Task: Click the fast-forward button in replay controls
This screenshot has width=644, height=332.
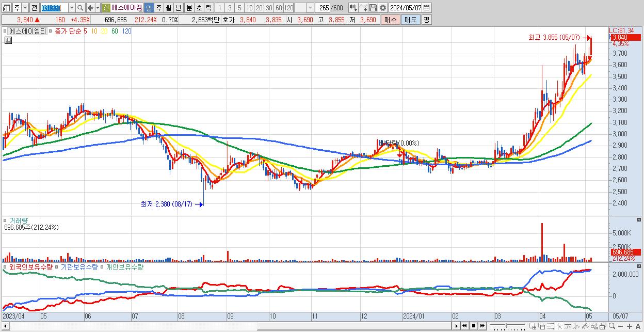Action: (482, 326)
